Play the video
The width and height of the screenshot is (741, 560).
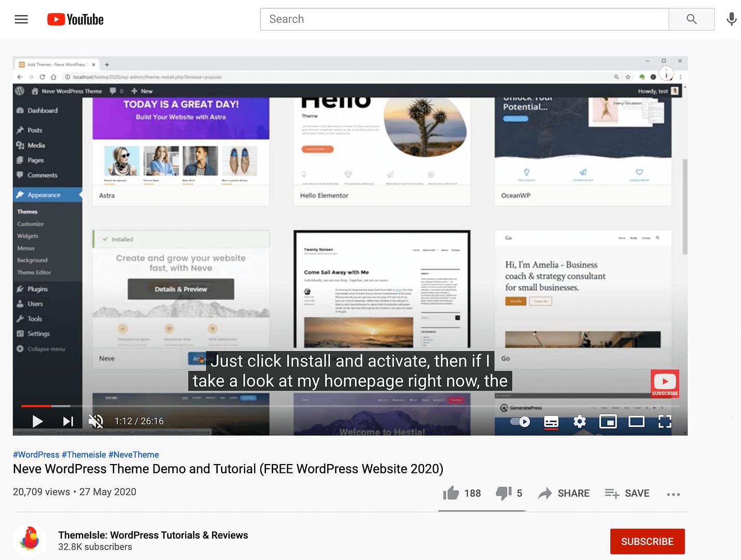[37, 421]
